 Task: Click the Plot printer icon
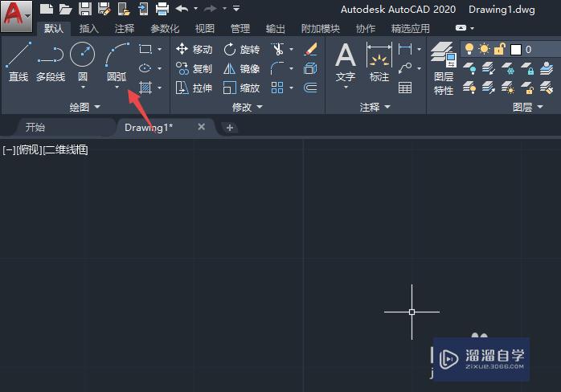pos(162,9)
